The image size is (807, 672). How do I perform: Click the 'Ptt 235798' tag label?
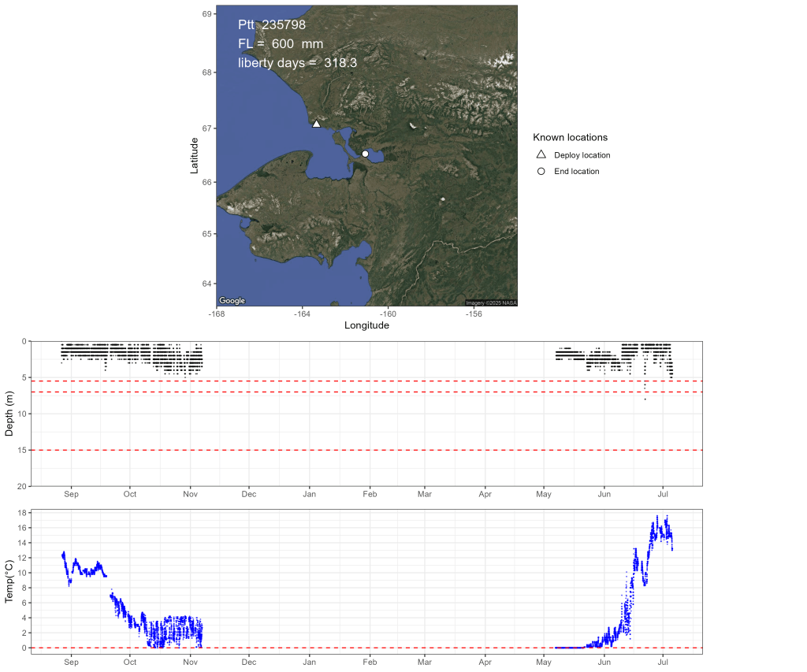[271, 25]
